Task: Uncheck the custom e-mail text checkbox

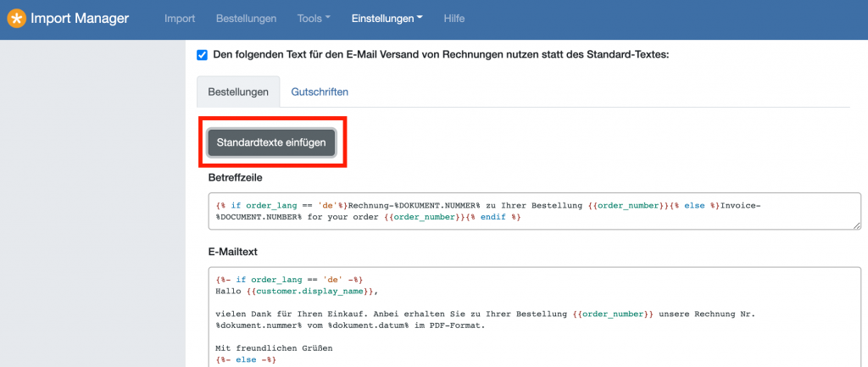Action: pyautogui.click(x=202, y=55)
